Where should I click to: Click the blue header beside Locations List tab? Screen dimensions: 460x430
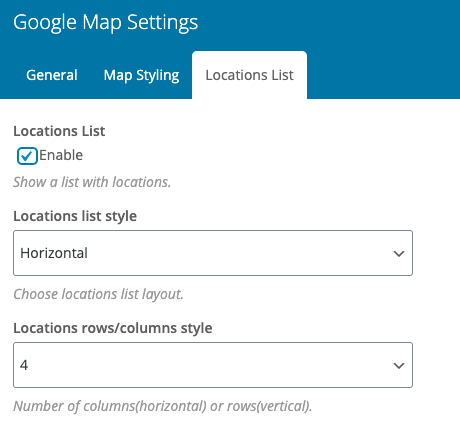point(383,75)
